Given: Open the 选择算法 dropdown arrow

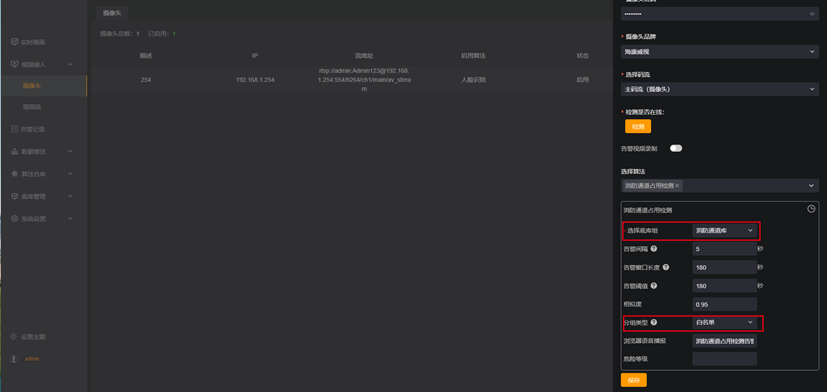Looking at the screenshot, I should click(x=812, y=186).
